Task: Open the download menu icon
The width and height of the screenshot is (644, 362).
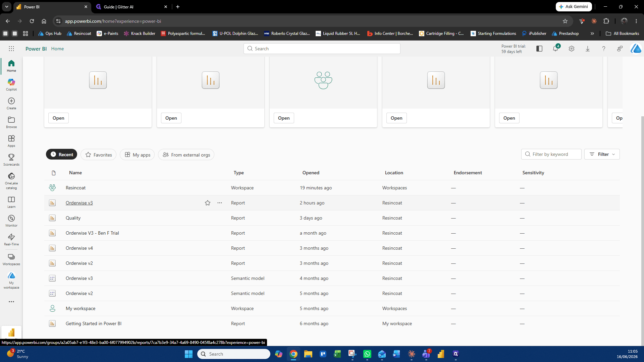Action: (x=588, y=49)
